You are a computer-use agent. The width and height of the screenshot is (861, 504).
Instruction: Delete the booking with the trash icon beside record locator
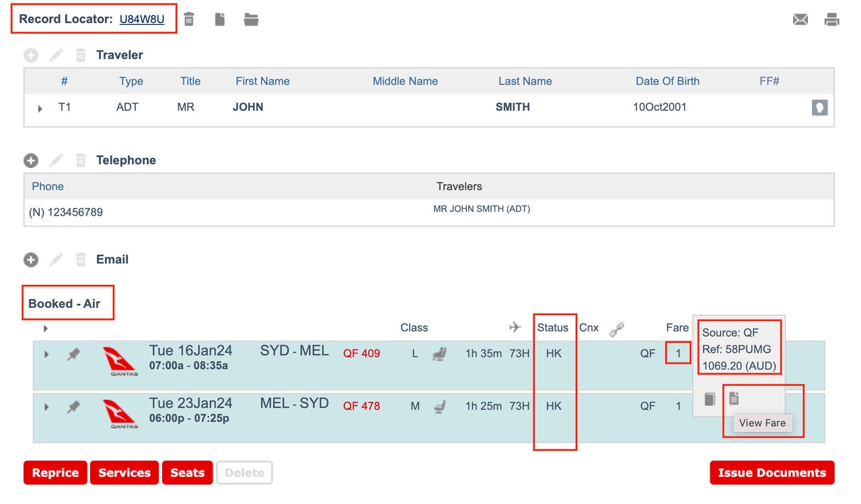(x=189, y=19)
